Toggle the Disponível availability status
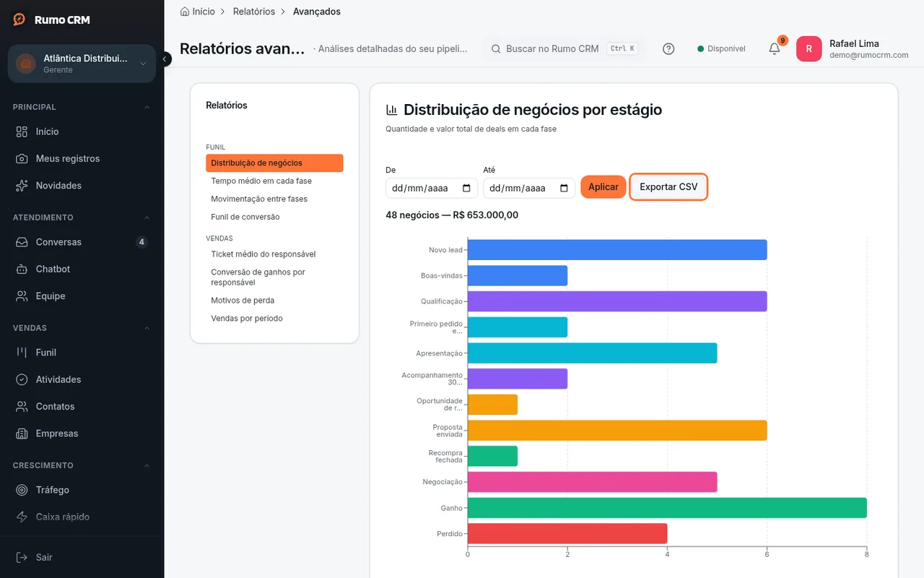The width and height of the screenshot is (924, 578). pos(721,49)
